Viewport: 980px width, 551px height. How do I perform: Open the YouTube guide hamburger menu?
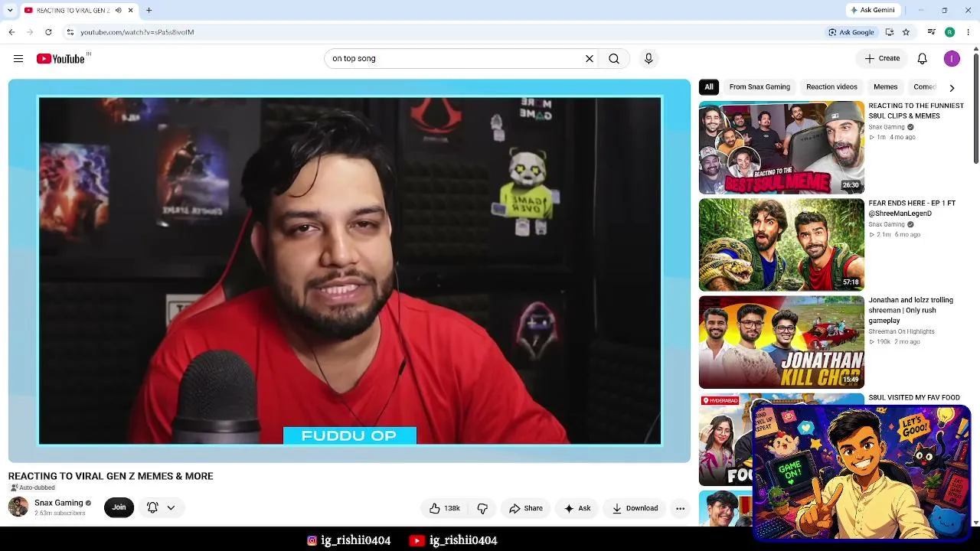[x=18, y=59]
